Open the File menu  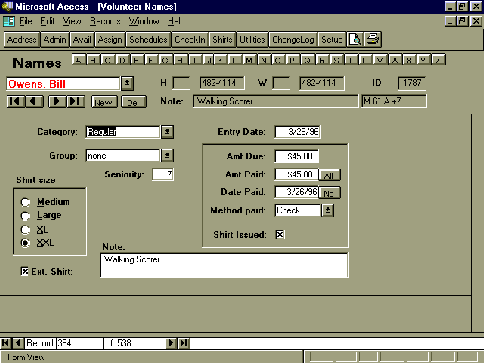(x=26, y=21)
